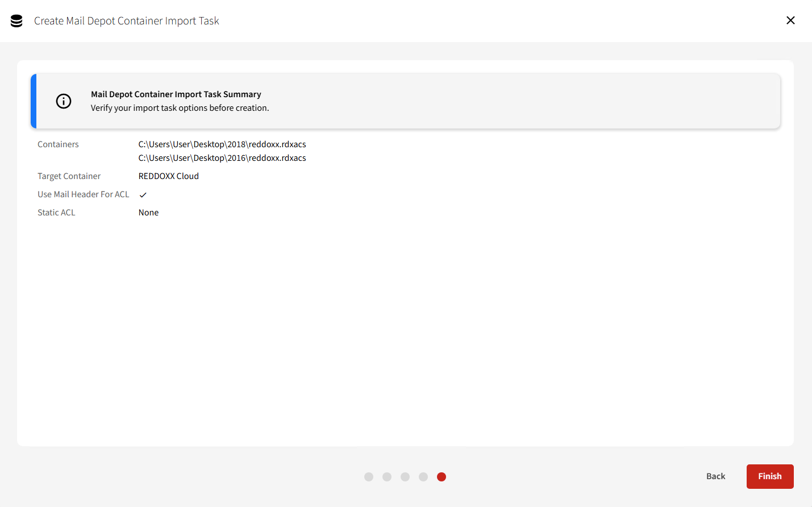Select the 2016 reddoxx.rdxacs container path
The width and height of the screenshot is (812, 507).
point(222,158)
